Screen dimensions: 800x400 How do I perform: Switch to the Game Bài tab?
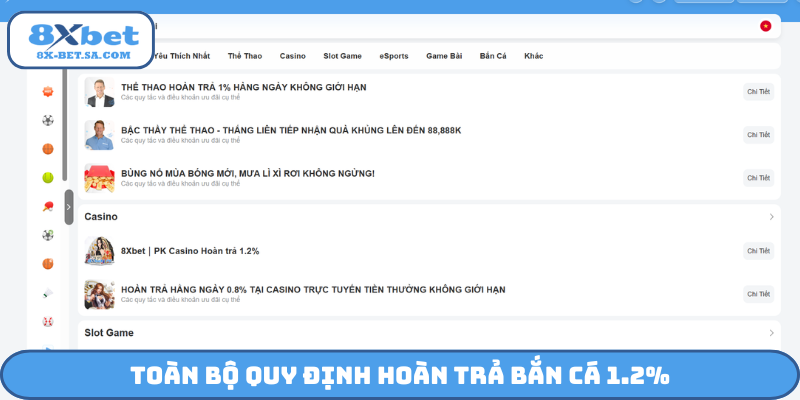tap(444, 56)
